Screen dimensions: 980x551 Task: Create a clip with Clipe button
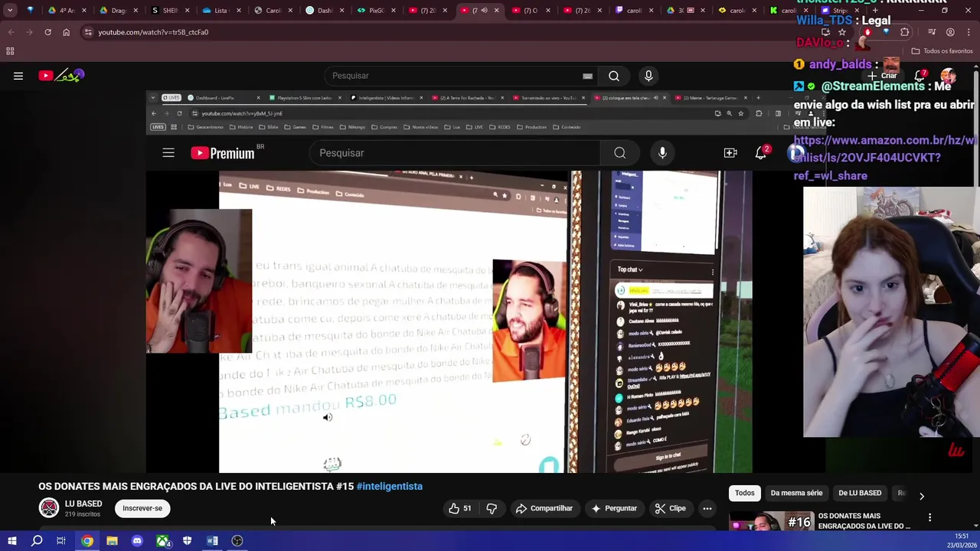tap(670, 508)
